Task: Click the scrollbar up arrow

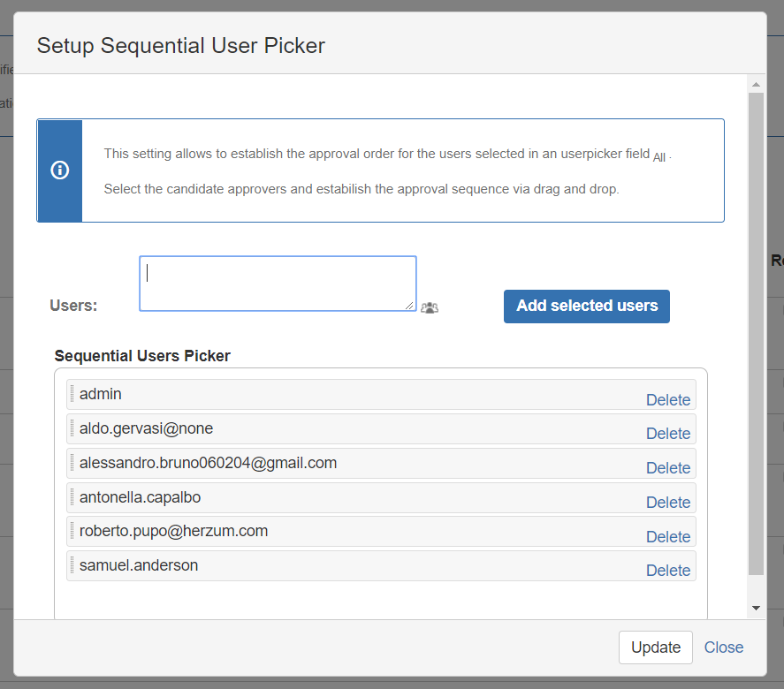Action: tap(756, 85)
